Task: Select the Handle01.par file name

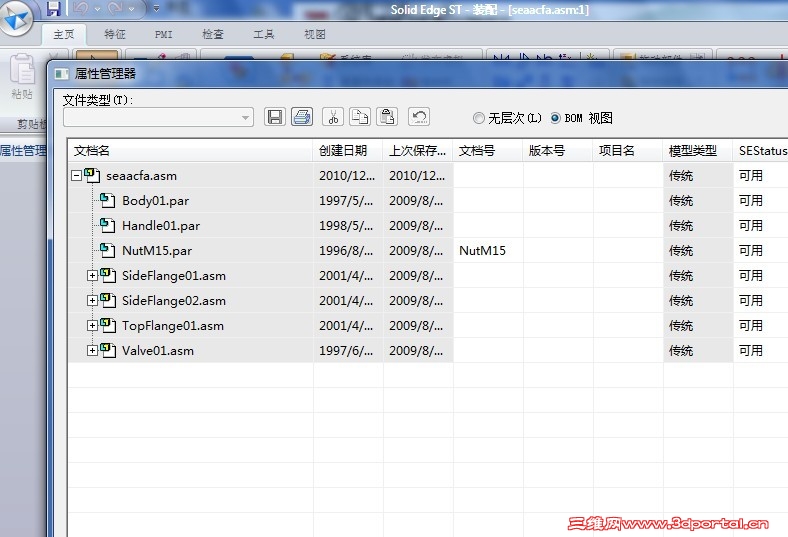Action: point(161,226)
